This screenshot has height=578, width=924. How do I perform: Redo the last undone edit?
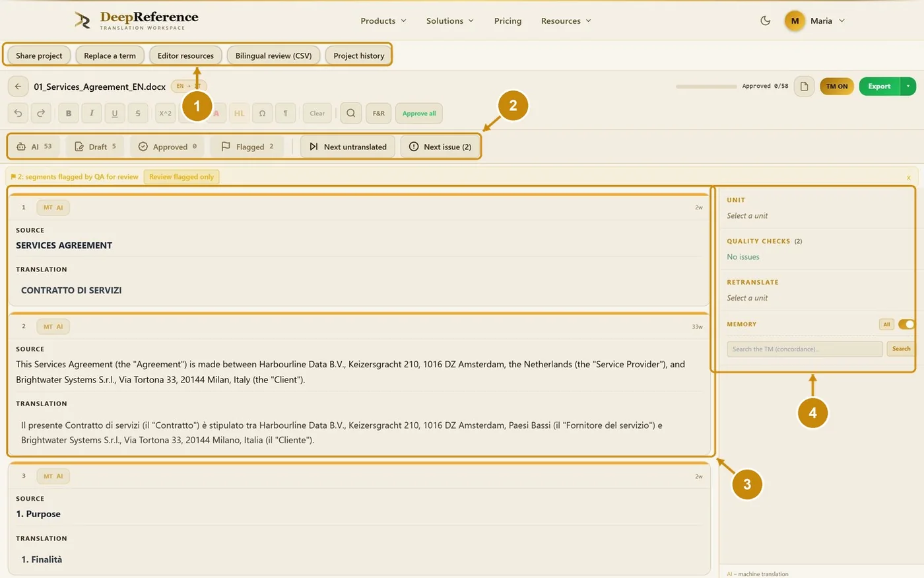pyautogui.click(x=41, y=114)
